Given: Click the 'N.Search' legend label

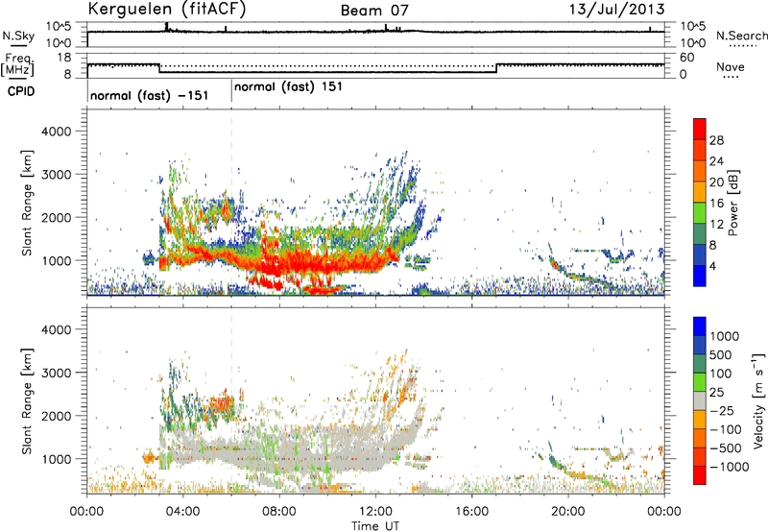Looking at the screenshot, I should coord(741,36).
